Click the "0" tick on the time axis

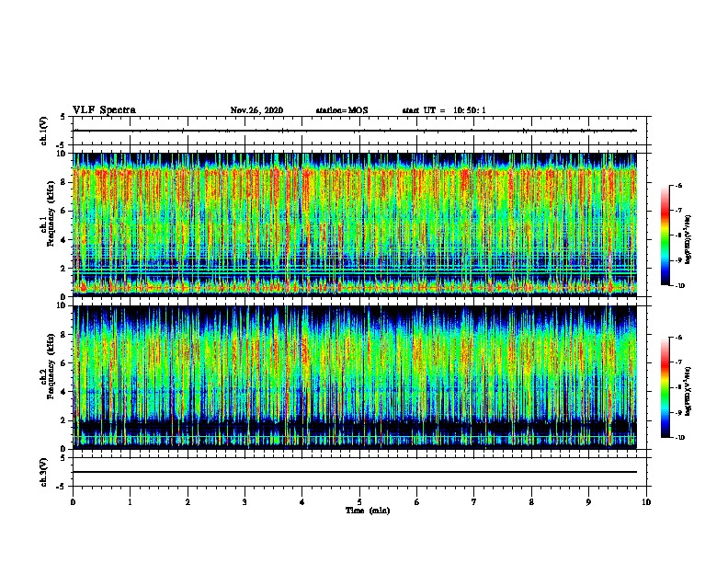click(73, 501)
